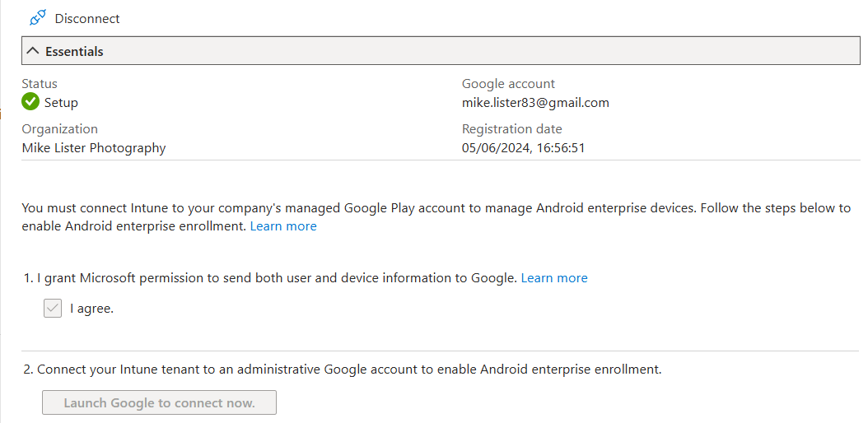Click the Organization field label
The width and height of the screenshot is (868, 423).
(60, 129)
